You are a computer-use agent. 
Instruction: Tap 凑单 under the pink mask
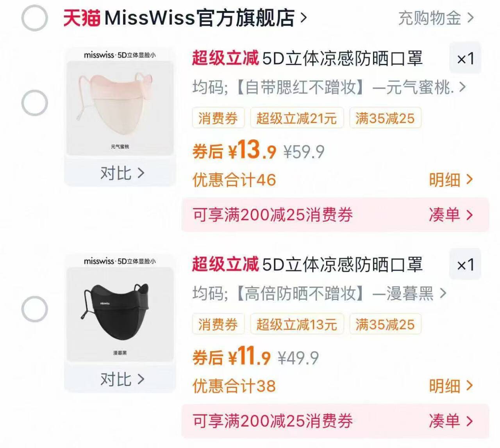coord(451,214)
